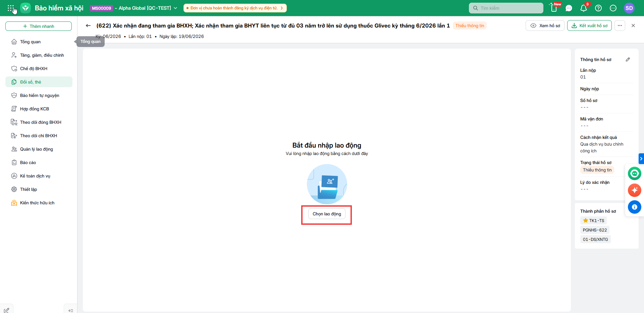Open the app launcher grid icon
The height and width of the screenshot is (313, 644).
point(11,8)
